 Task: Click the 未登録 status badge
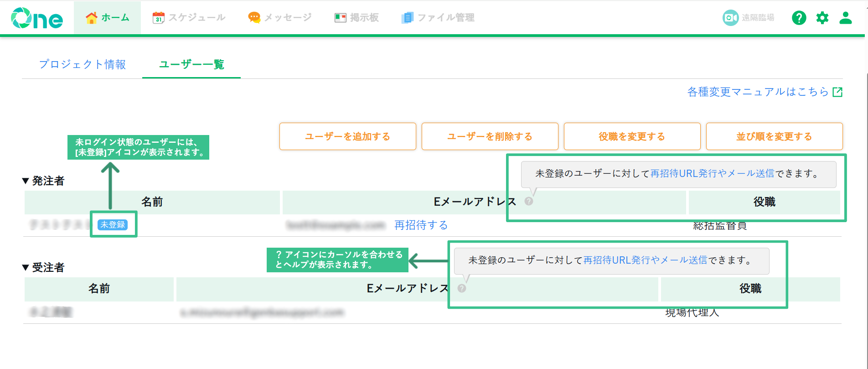(x=113, y=224)
